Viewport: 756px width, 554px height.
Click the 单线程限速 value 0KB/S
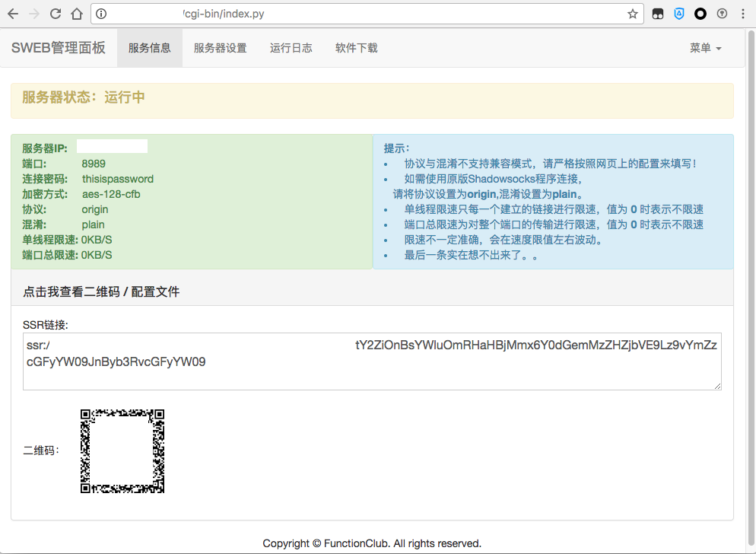(97, 240)
